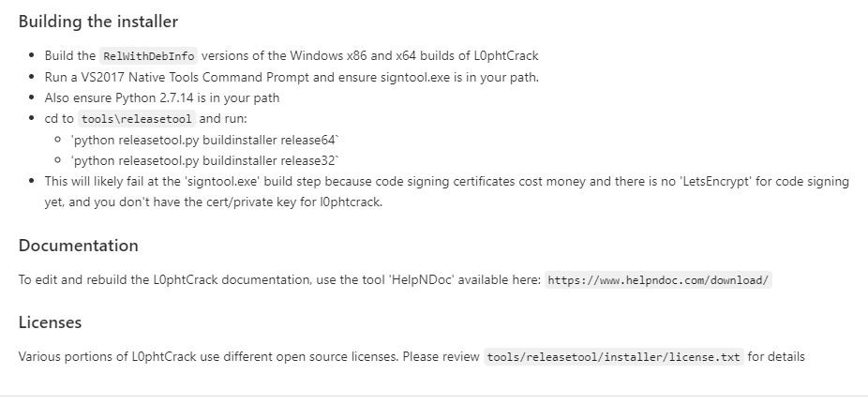Click the helpndoc.com download URL

pos(658,280)
